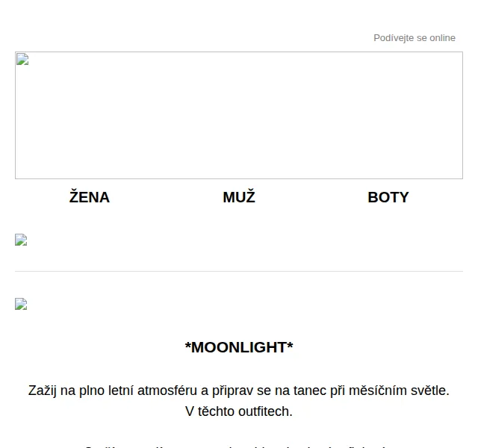
Task: Click the word 'online' in the header link
Action: (x=442, y=38)
